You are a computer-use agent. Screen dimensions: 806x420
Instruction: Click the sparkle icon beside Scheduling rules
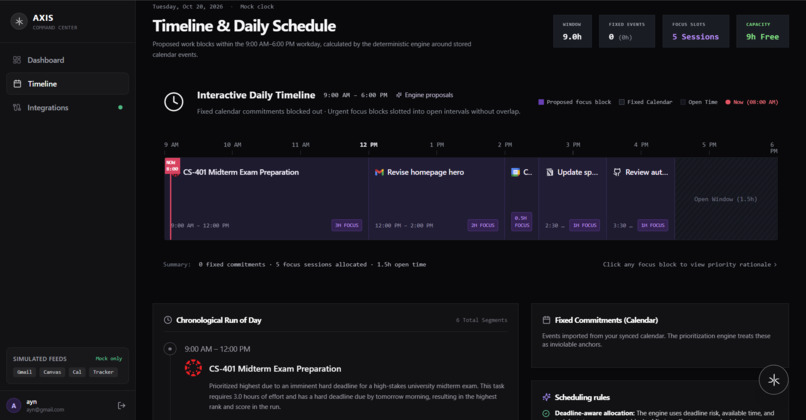(546, 397)
